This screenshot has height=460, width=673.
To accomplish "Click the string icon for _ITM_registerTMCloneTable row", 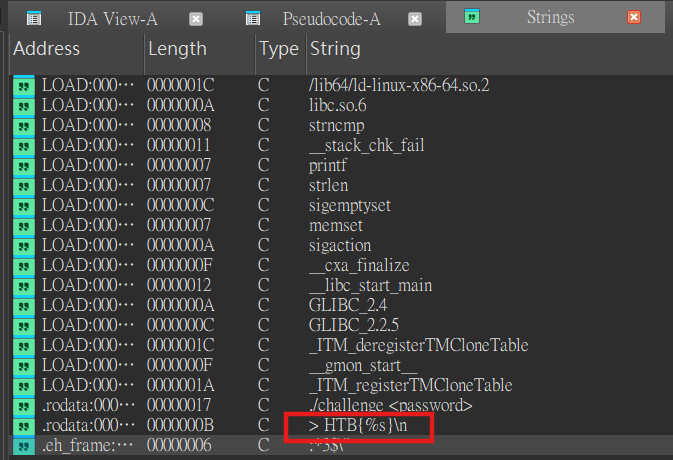I will click(24, 385).
